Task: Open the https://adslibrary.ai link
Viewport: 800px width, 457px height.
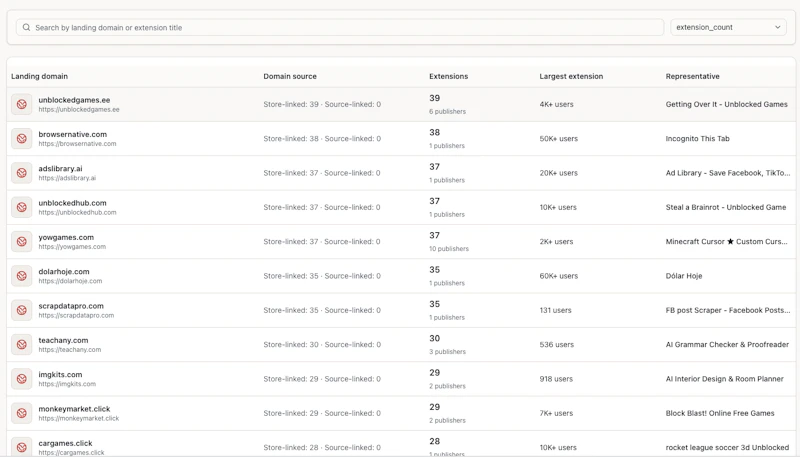Action: pos(67,178)
